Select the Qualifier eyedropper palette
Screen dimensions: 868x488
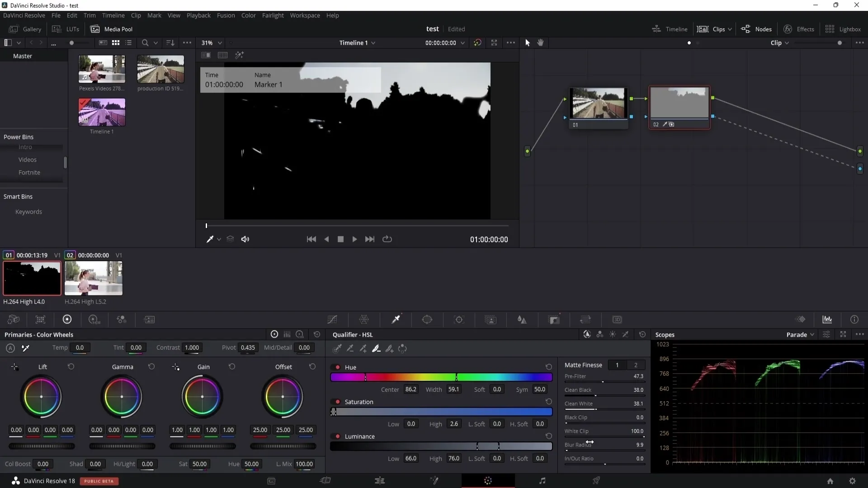396,319
